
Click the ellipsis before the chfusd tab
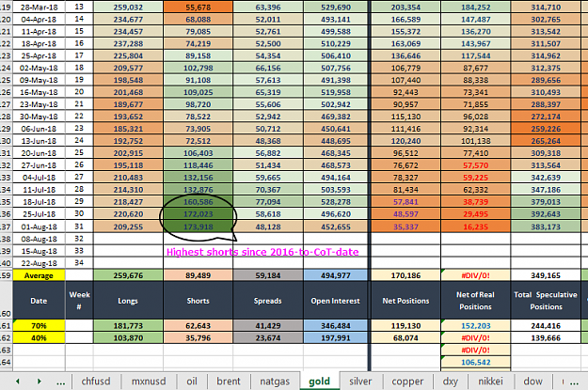[61, 382]
